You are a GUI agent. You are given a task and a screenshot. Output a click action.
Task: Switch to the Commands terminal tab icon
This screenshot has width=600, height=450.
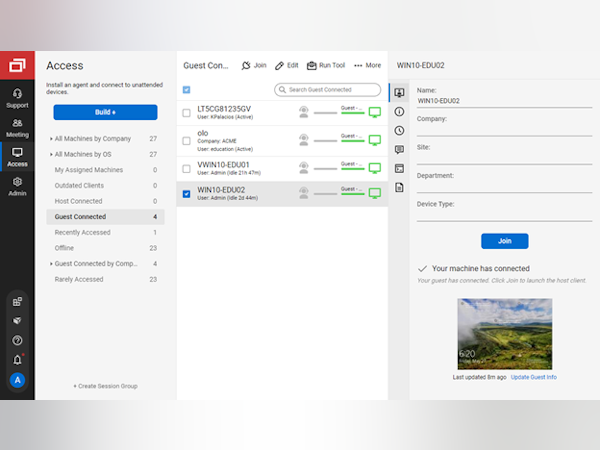point(399,168)
